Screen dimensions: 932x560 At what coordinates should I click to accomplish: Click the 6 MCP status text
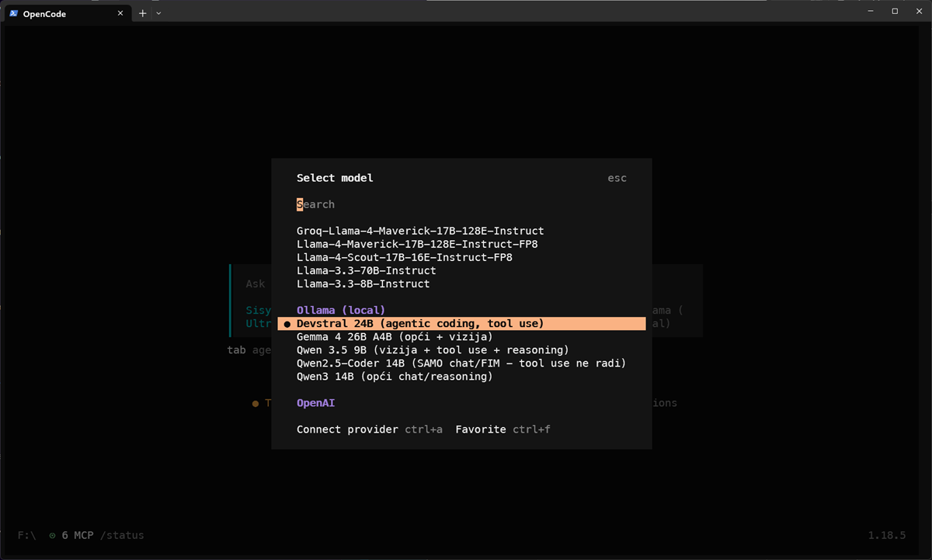pyautogui.click(x=78, y=535)
